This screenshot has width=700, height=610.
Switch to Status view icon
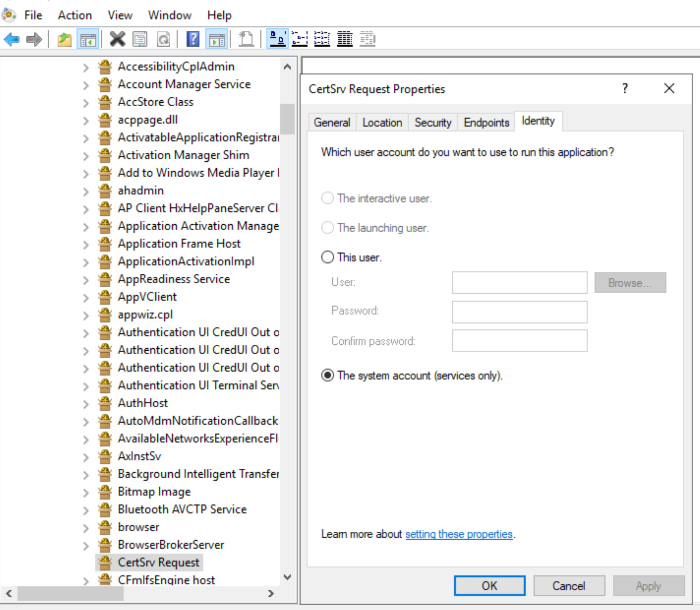[368, 39]
